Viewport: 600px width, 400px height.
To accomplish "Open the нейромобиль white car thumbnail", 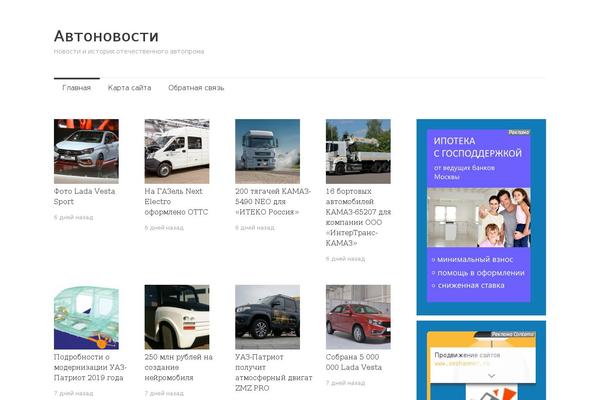I will pos(177,317).
